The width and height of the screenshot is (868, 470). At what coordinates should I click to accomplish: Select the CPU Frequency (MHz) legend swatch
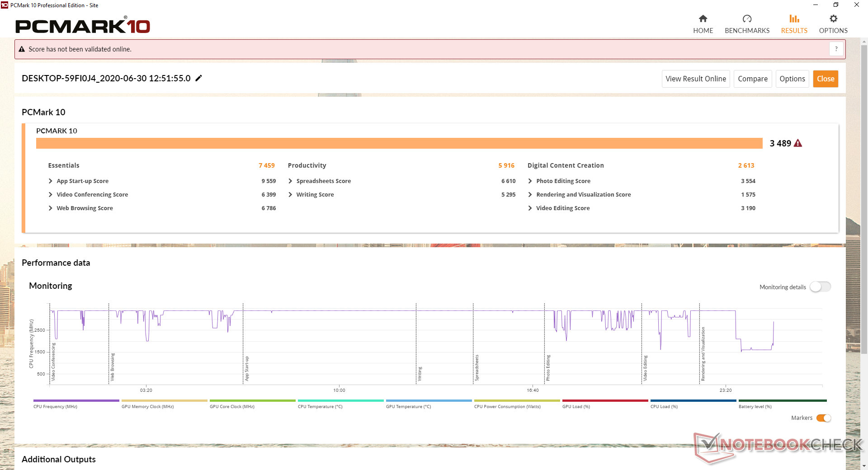76,400
